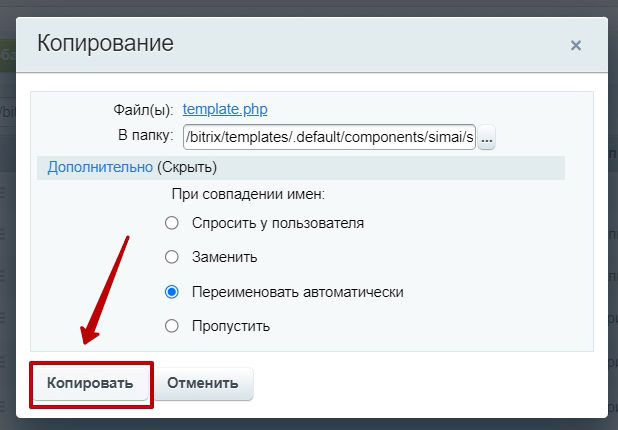Click the "Файл(ы):" field label
618x430 pixels.
pos(144,110)
